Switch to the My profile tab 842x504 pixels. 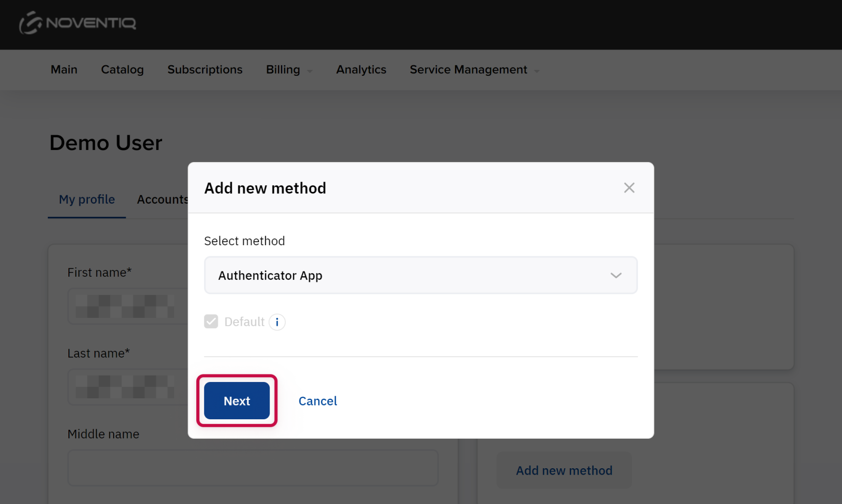pyautogui.click(x=87, y=200)
